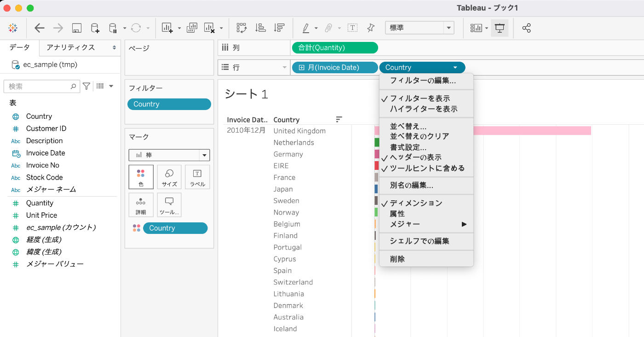Click the share workbook icon
The height and width of the screenshot is (337, 644).
pyautogui.click(x=527, y=28)
